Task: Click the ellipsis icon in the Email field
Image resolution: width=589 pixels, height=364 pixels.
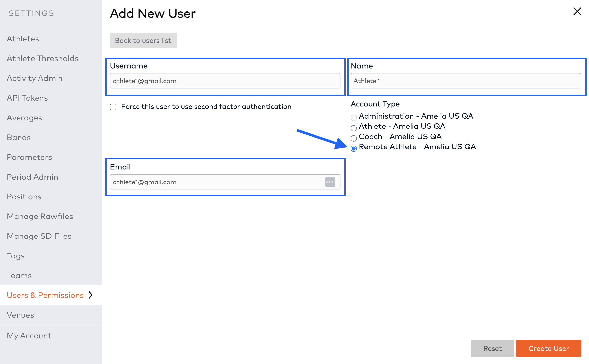Action: point(330,182)
